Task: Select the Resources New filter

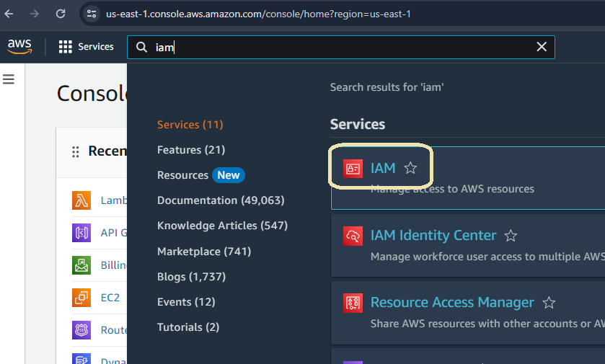Action: [x=201, y=175]
